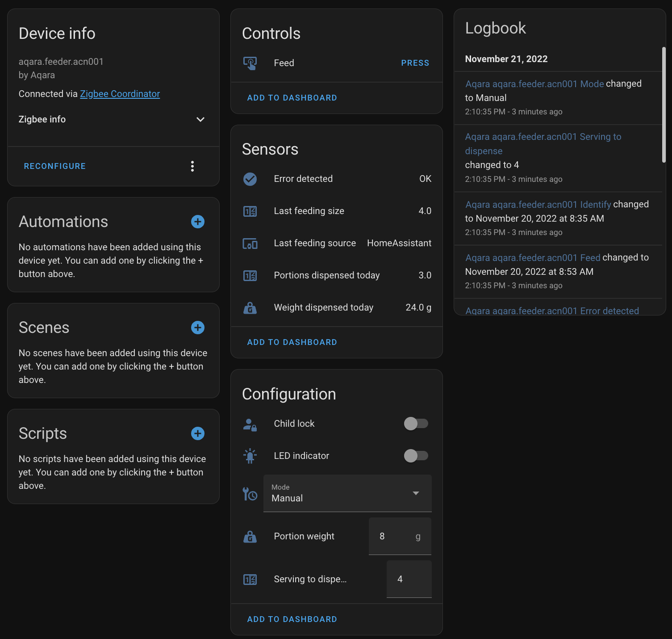Expand the Zigbee info section
Image resolution: width=672 pixels, height=639 pixels.
[200, 119]
